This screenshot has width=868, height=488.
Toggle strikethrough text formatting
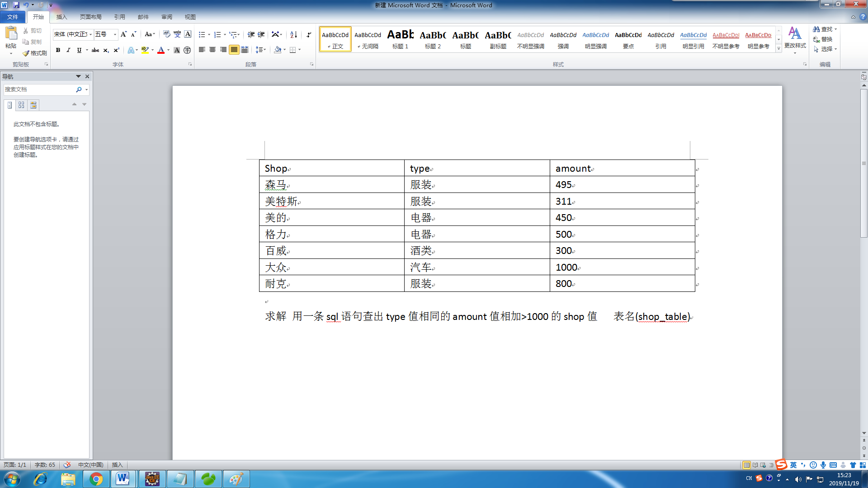95,50
